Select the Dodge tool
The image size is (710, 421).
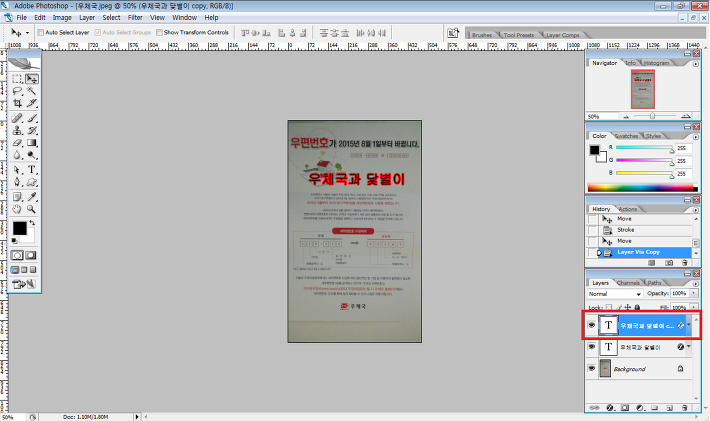[x=32, y=155]
